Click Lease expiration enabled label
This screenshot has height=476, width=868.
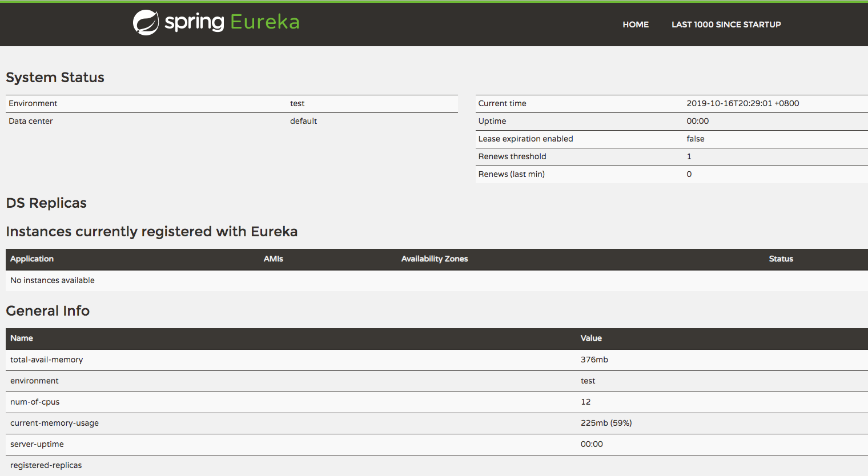tap(525, 139)
